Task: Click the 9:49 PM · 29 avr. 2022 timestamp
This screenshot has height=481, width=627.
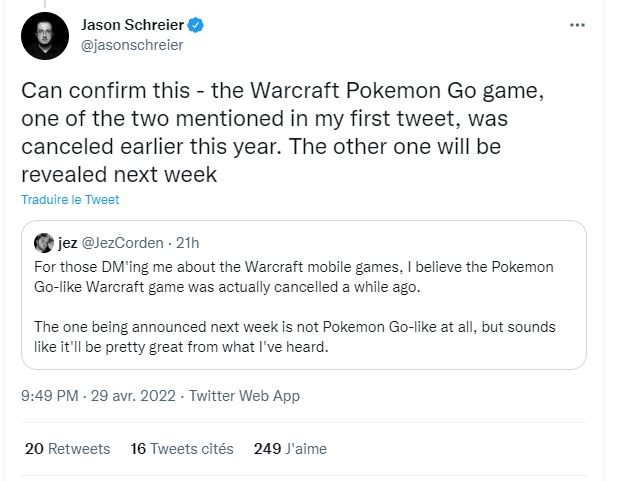Action: point(98,396)
